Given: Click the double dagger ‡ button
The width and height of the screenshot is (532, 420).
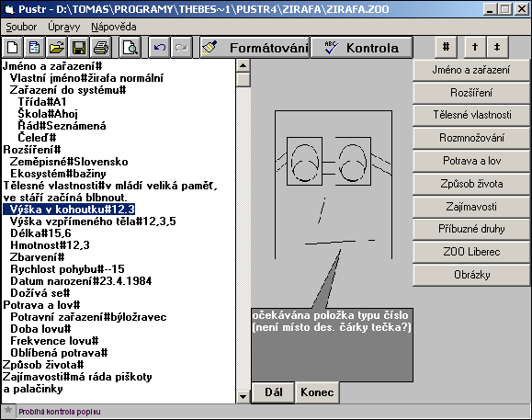Looking at the screenshot, I should (x=497, y=47).
